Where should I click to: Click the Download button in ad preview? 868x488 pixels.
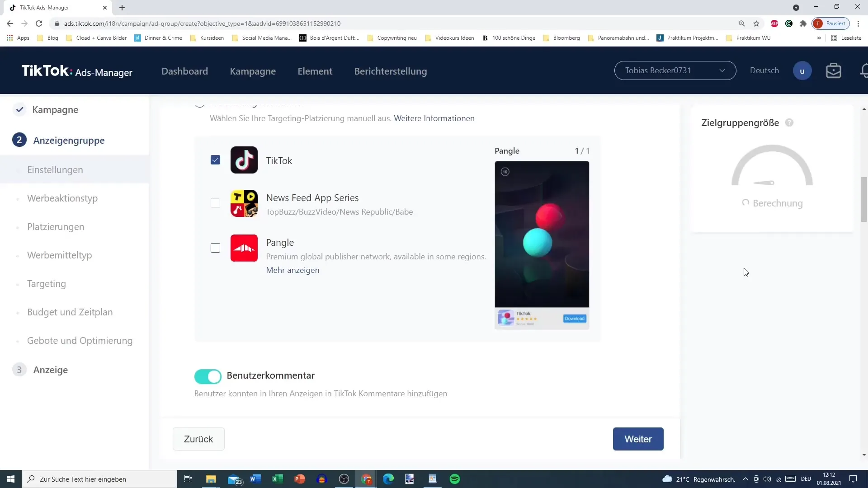pyautogui.click(x=575, y=319)
